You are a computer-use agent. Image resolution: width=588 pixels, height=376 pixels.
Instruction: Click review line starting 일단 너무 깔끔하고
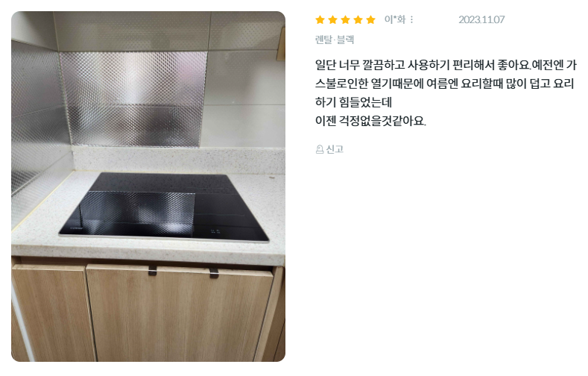point(446,65)
